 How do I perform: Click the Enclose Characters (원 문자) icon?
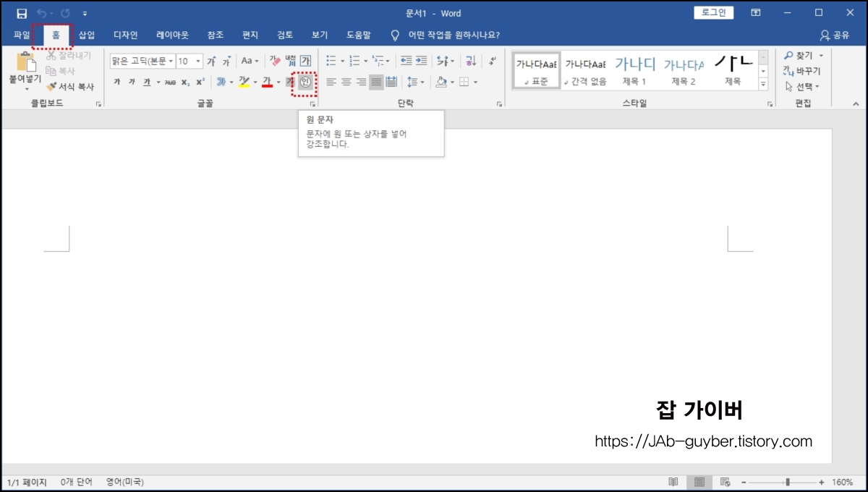pos(305,82)
